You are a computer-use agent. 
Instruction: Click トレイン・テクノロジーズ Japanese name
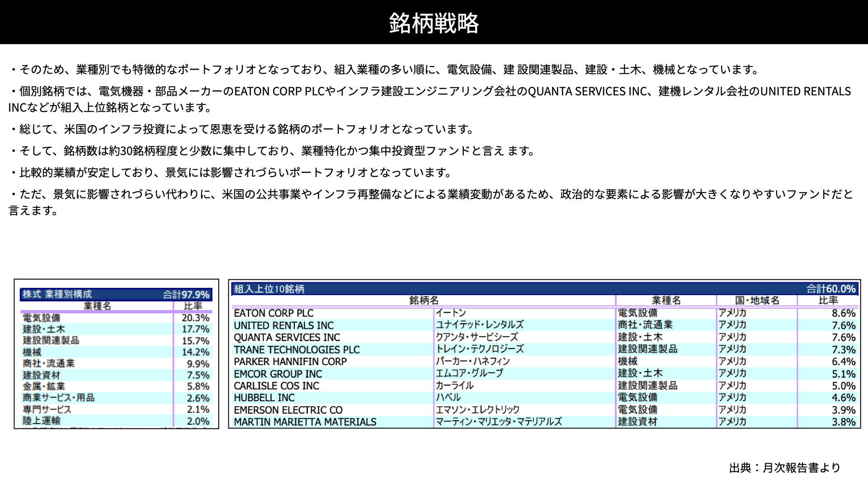[x=480, y=349]
